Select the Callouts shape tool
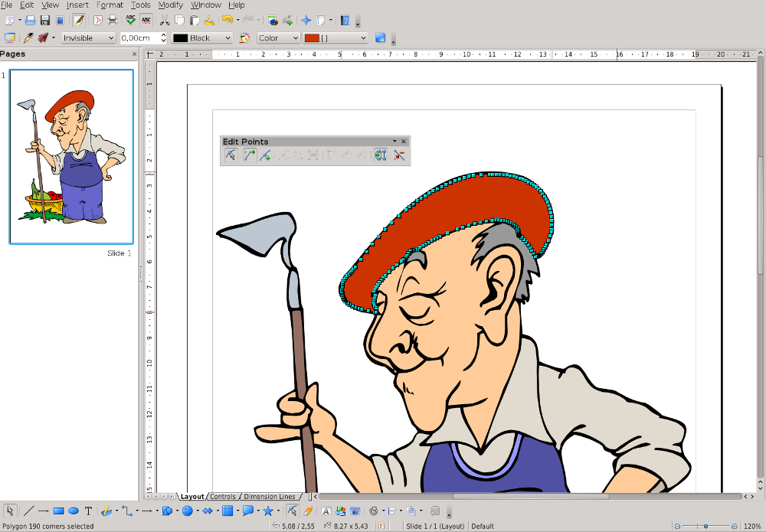 click(x=247, y=511)
